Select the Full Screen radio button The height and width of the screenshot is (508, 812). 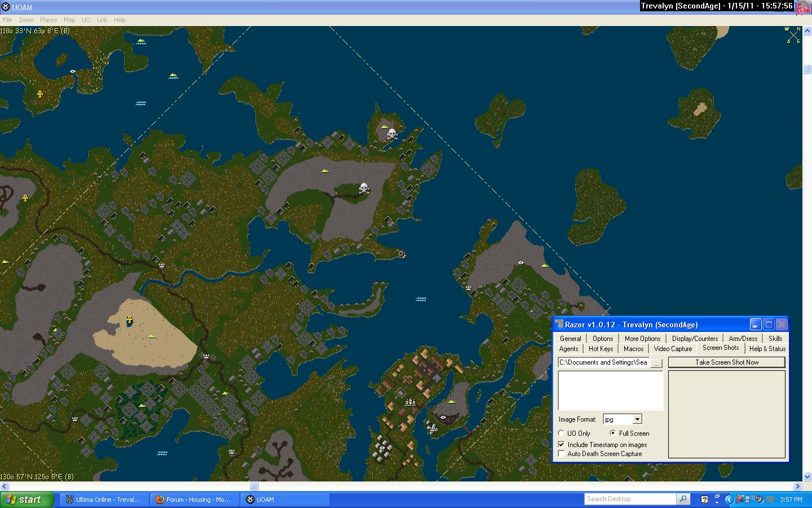[x=612, y=433]
